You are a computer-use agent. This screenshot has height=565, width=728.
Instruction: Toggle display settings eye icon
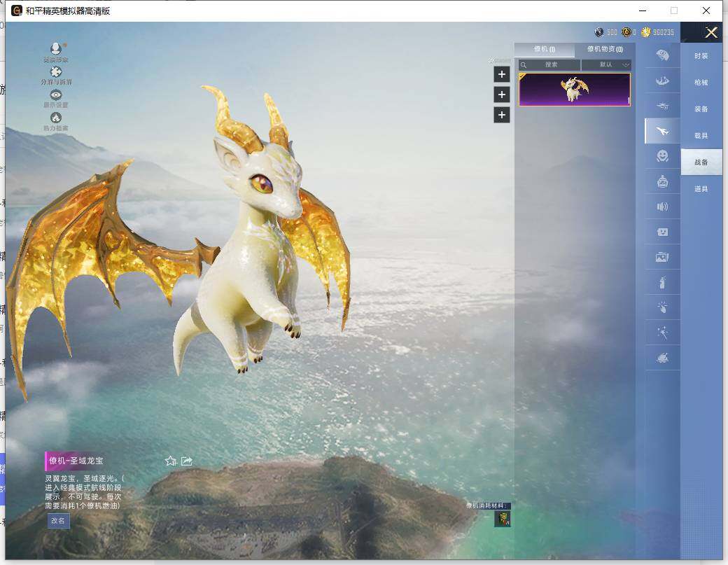pyautogui.click(x=56, y=95)
